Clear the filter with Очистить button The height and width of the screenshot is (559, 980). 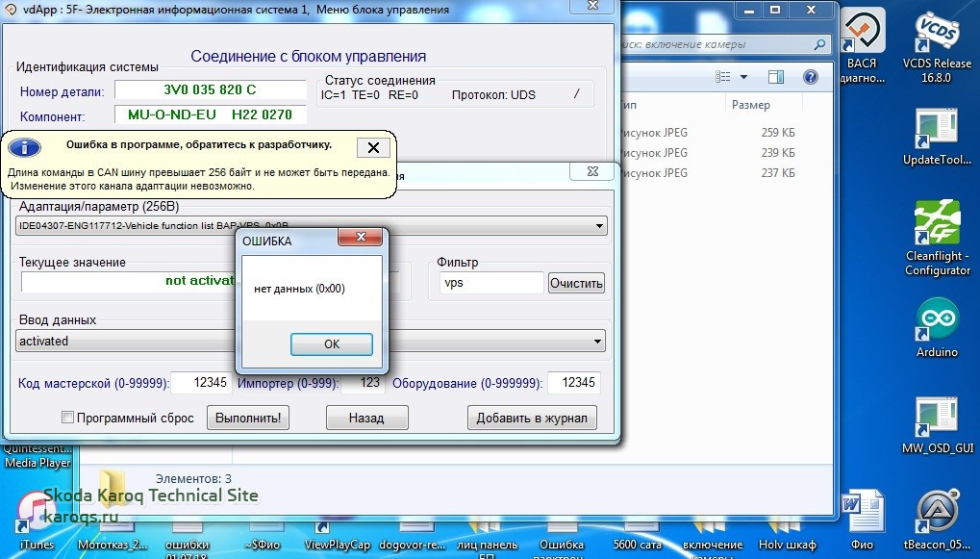tap(576, 283)
